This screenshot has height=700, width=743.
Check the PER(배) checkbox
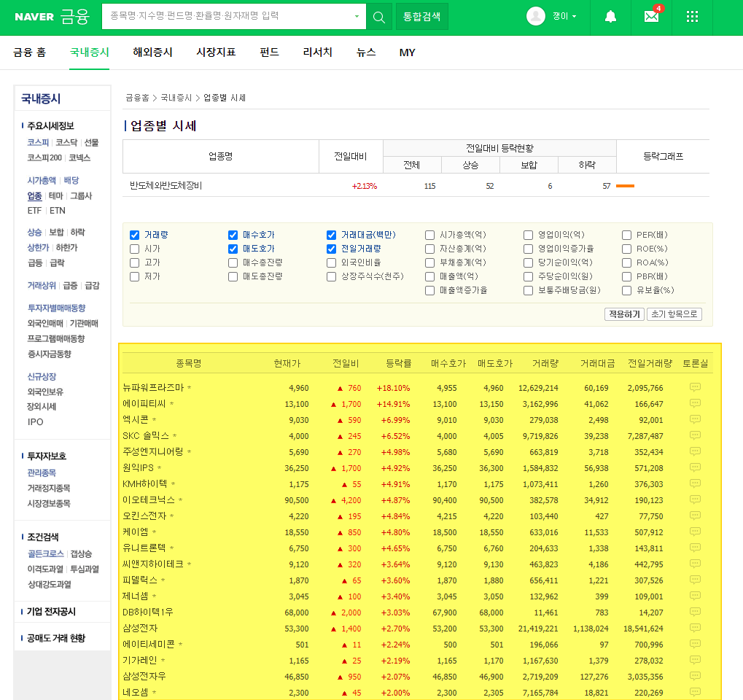click(626, 235)
